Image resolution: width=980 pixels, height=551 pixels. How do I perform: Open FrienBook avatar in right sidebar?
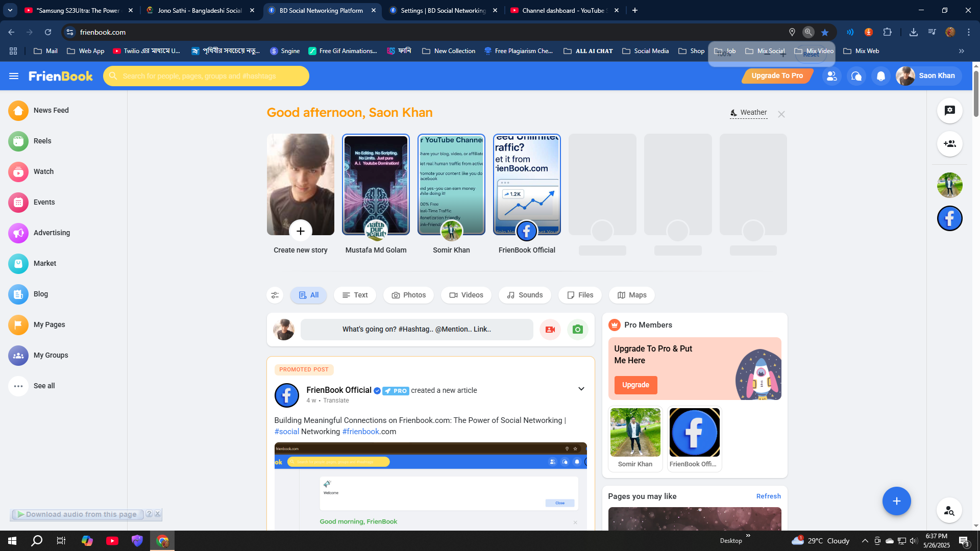949,218
